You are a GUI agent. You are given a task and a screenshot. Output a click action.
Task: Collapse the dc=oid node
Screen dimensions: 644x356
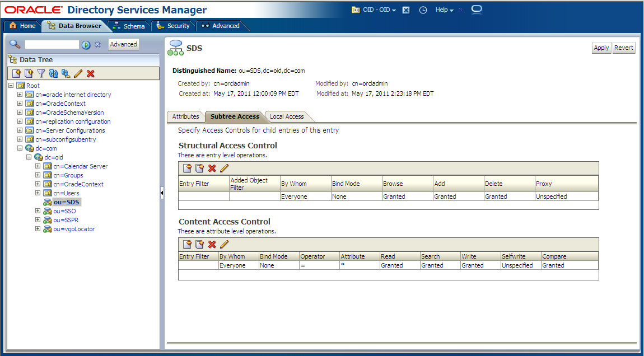(29, 157)
